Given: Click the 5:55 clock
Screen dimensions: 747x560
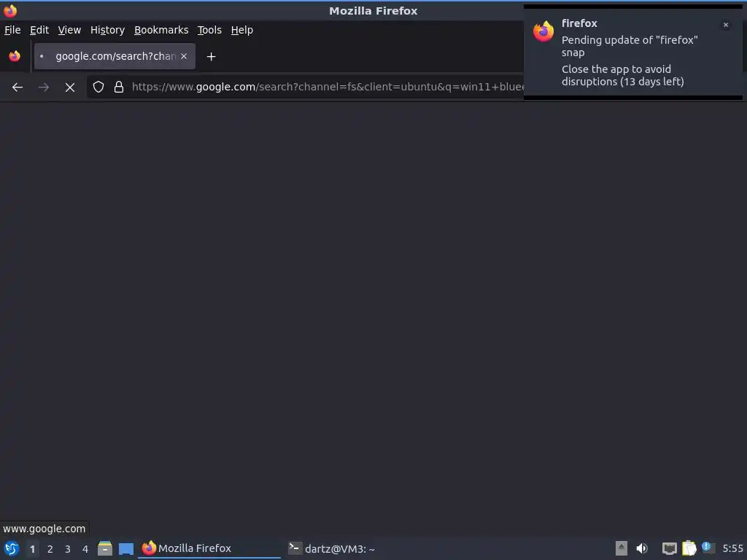Looking at the screenshot, I should 732,548.
